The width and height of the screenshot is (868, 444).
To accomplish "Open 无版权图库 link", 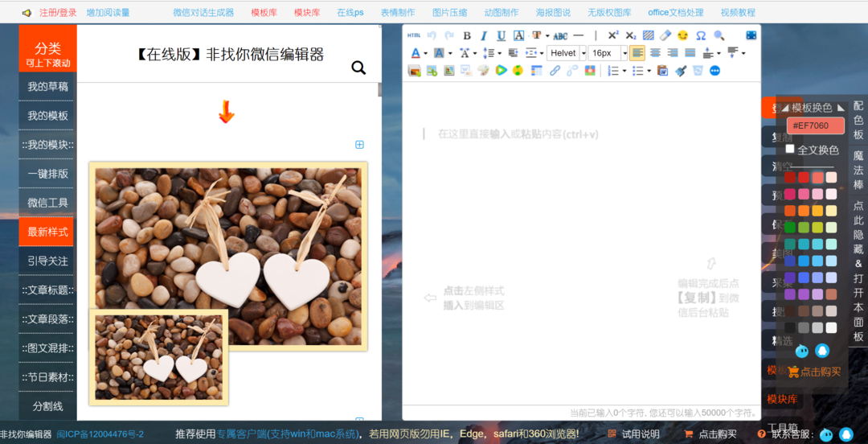I will 609,12.
